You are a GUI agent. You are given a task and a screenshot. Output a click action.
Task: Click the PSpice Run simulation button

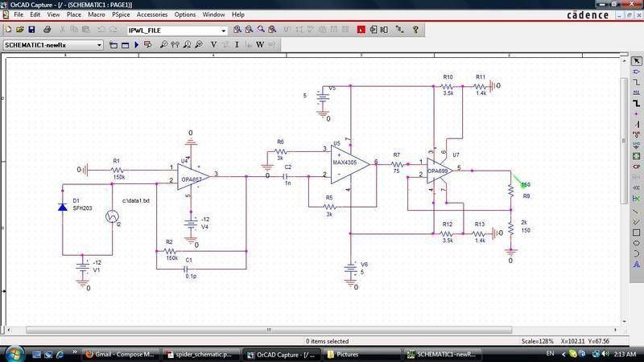[x=136, y=45]
